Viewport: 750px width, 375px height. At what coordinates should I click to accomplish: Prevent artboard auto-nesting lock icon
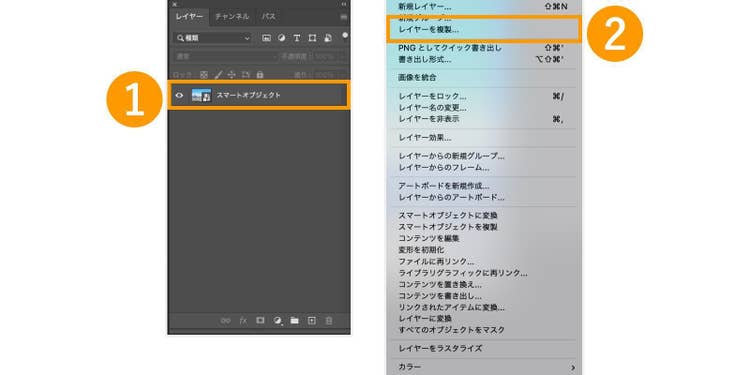pos(246,75)
